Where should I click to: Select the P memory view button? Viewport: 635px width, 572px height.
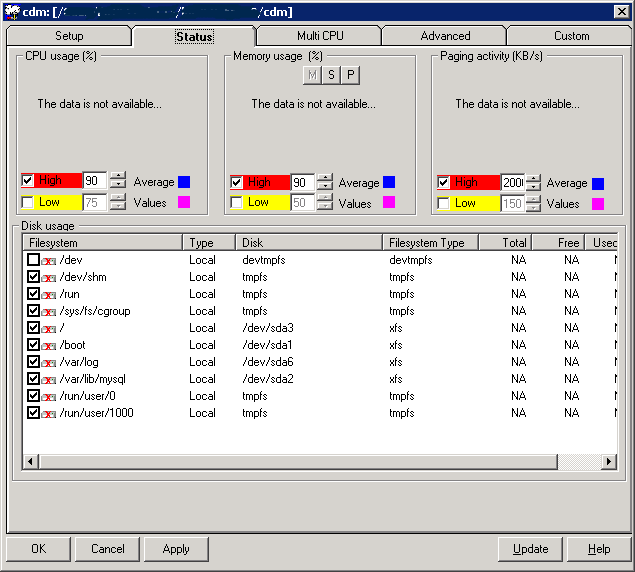coord(350,76)
